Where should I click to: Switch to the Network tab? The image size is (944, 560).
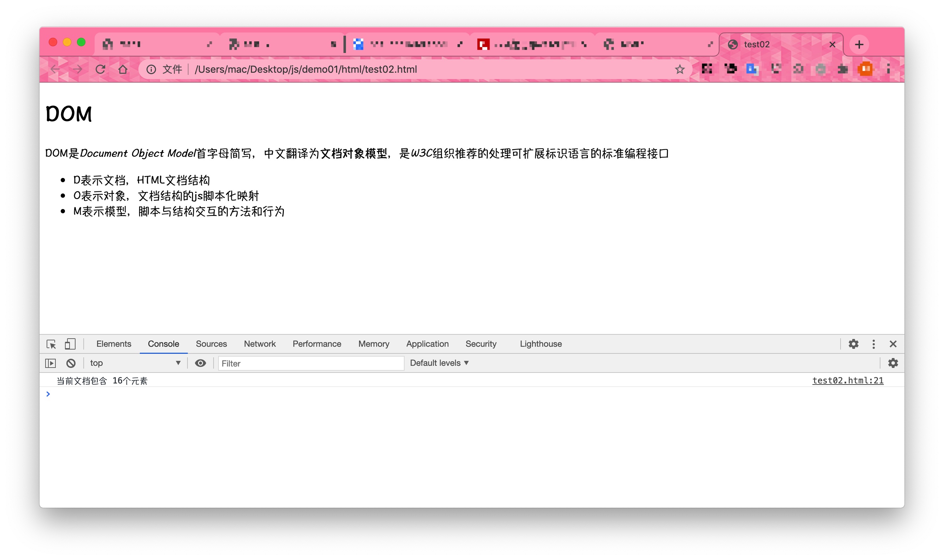click(259, 344)
